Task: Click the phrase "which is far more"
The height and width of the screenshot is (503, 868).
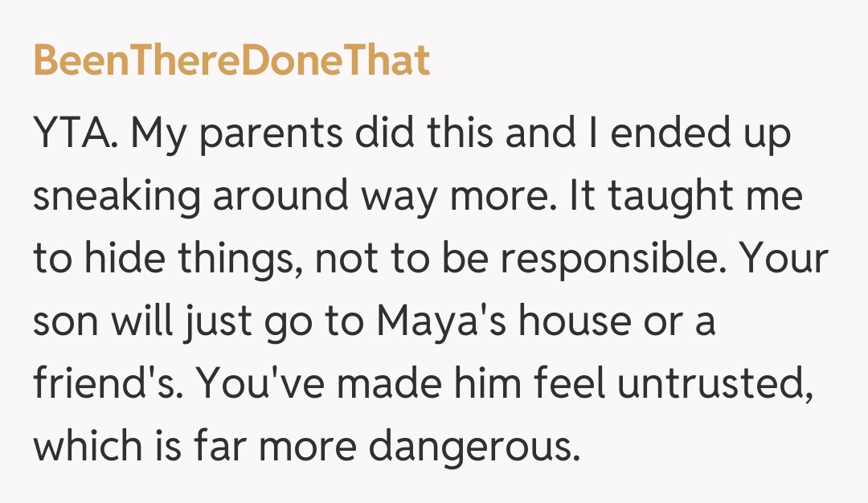Action: pyautogui.click(x=193, y=446)
